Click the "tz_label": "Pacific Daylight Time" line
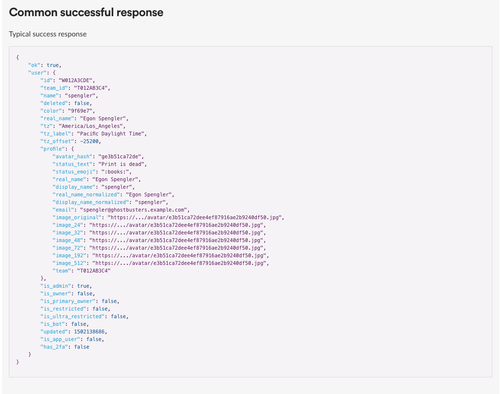Image resolution: width=500 pixels, height=394 pixels. [94, 134]
